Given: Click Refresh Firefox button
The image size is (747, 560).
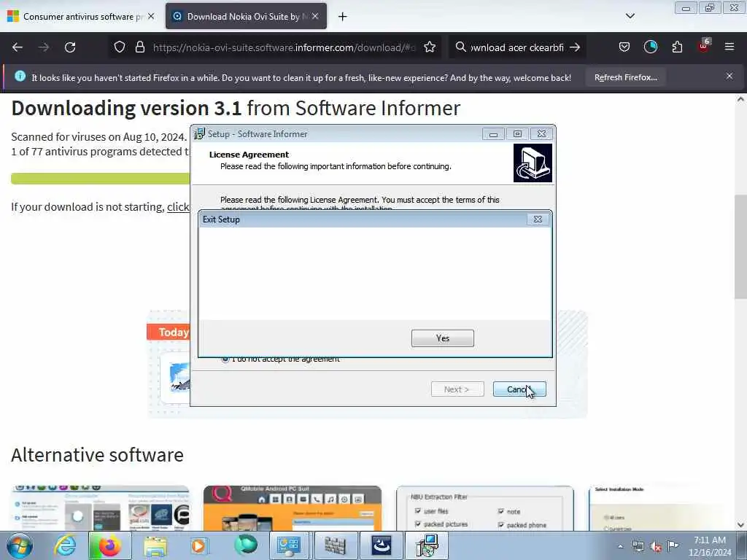Looking at the screenshot, I should (x=625, y=77).
